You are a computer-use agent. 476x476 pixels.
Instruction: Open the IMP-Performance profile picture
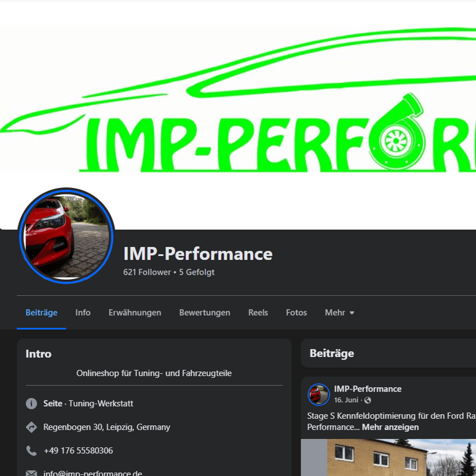[66, 236]
